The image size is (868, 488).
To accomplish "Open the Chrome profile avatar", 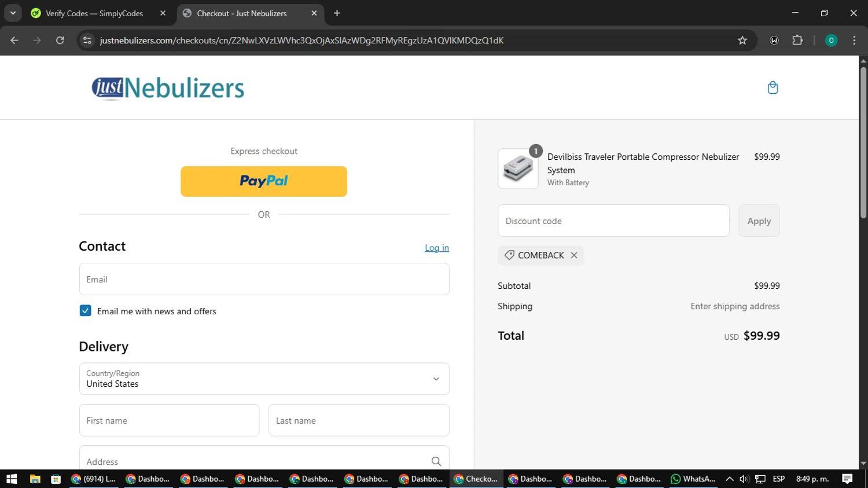I will [831, 41].
